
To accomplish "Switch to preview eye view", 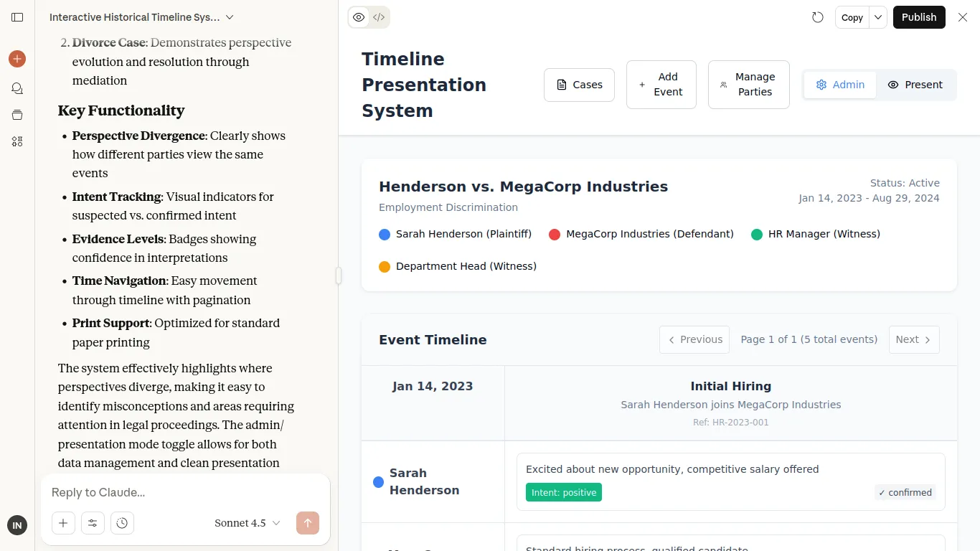I will pyautogui.click(x=359, y=17).
